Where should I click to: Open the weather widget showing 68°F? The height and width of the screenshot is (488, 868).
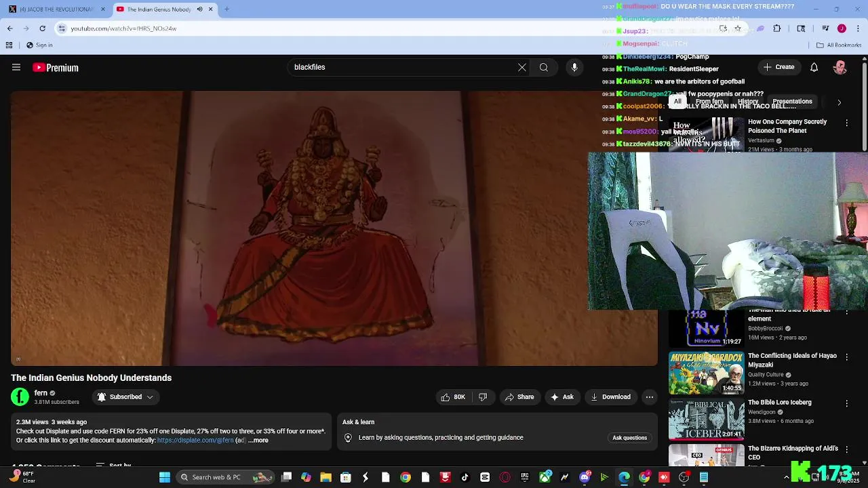(24, 477)
